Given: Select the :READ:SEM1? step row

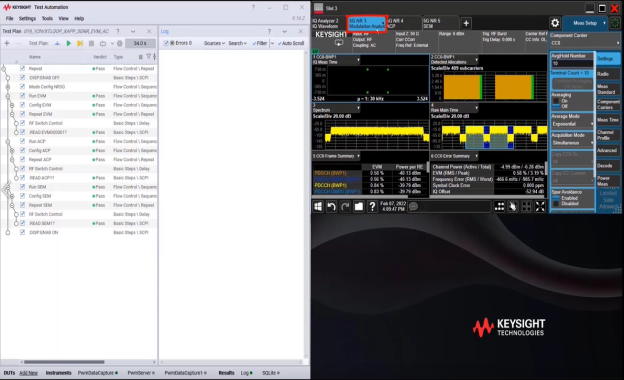Looking at the screenshot, I should pos(79,223).
